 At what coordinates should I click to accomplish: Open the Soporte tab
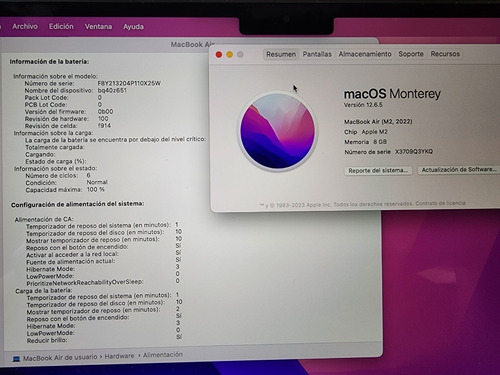tap(411, 54)
